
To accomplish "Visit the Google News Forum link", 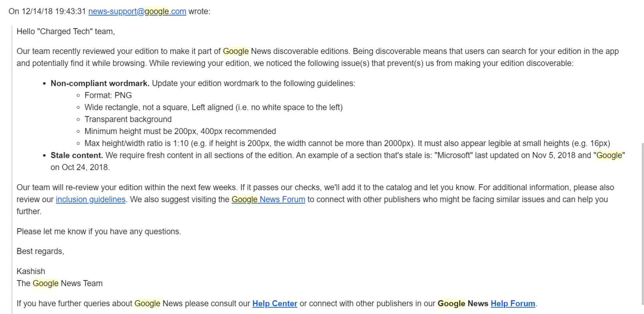I will (268, 199).
